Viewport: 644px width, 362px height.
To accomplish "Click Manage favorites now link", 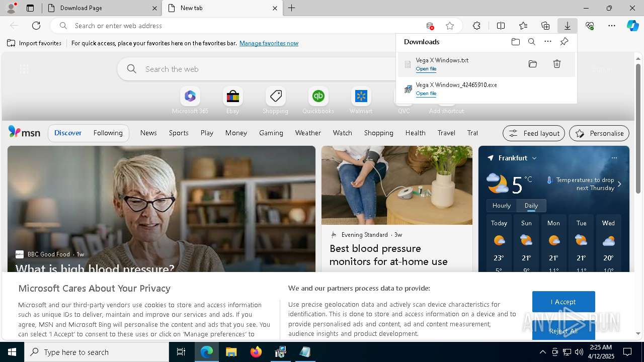I will point(269,43).
